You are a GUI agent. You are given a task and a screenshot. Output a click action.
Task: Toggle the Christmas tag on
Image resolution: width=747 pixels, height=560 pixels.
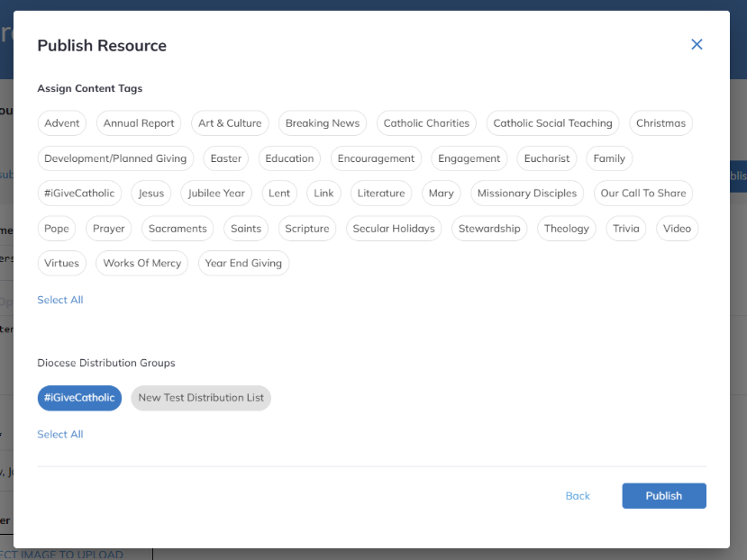tap(660, 123)
